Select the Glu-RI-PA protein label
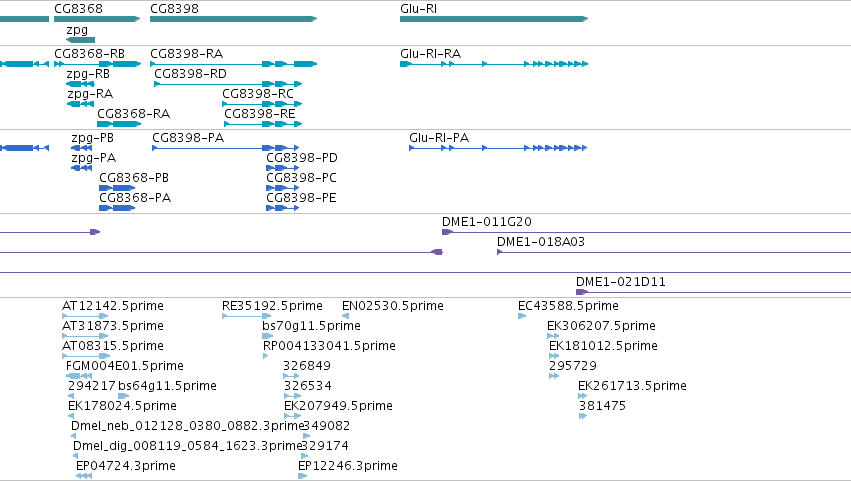 [439, 138]
